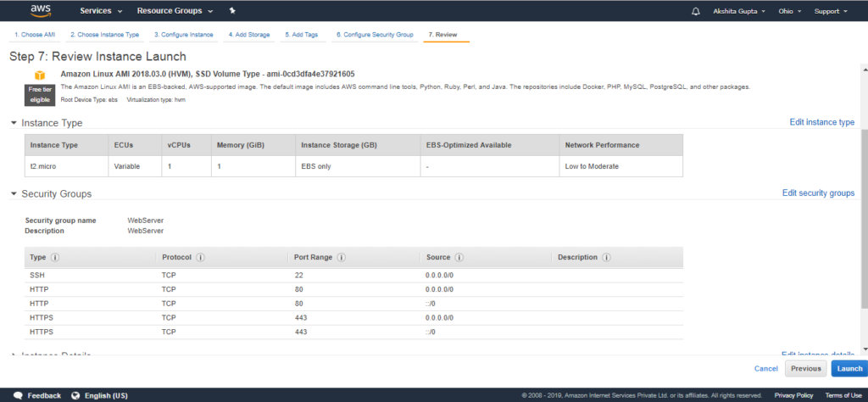Click the SSH rule row
This screenshot has height=402, width=868.
353,275
